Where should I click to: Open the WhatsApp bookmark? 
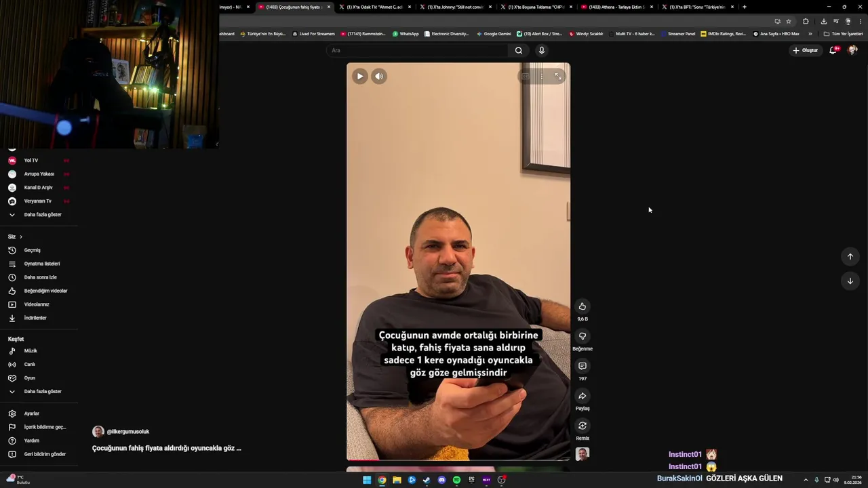coord(406,34)
